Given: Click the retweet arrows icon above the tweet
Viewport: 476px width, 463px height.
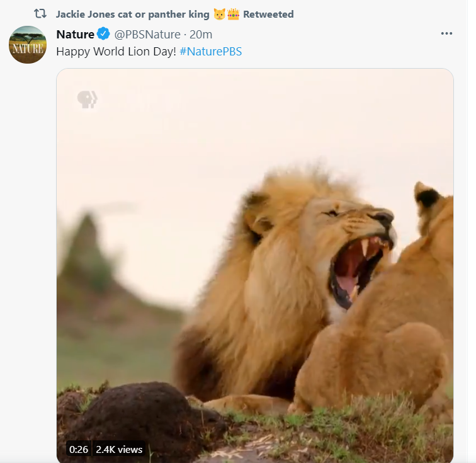Looking at the screenshot, I should click(40, 14).
